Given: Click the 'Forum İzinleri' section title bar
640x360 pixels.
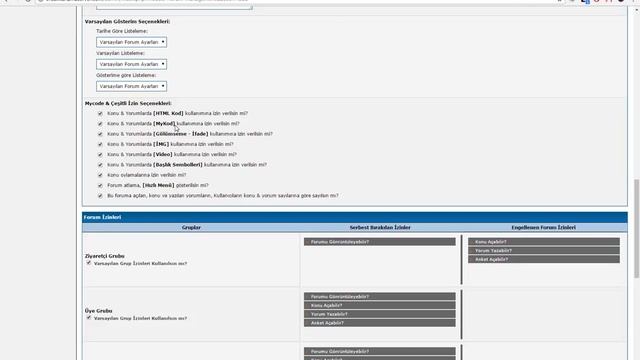Looking at the screenshot, I should pos(355,217).
